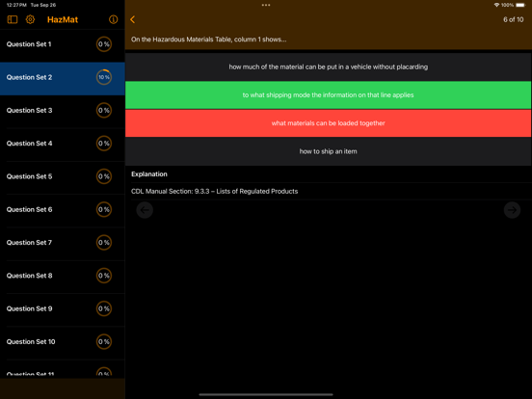Select the CDL Manual Section 9.3.3 text
The width and height of the screenshot is (532, 399).
214,192
